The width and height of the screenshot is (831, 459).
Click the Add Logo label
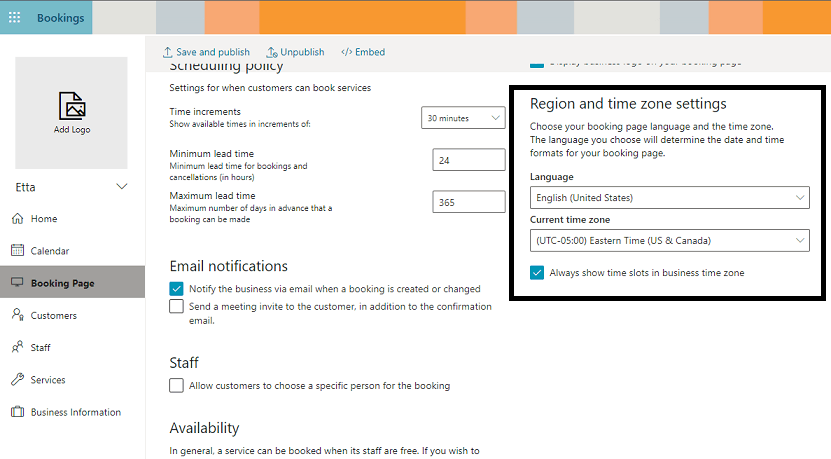pyautogui.click(x=72, y=129)
